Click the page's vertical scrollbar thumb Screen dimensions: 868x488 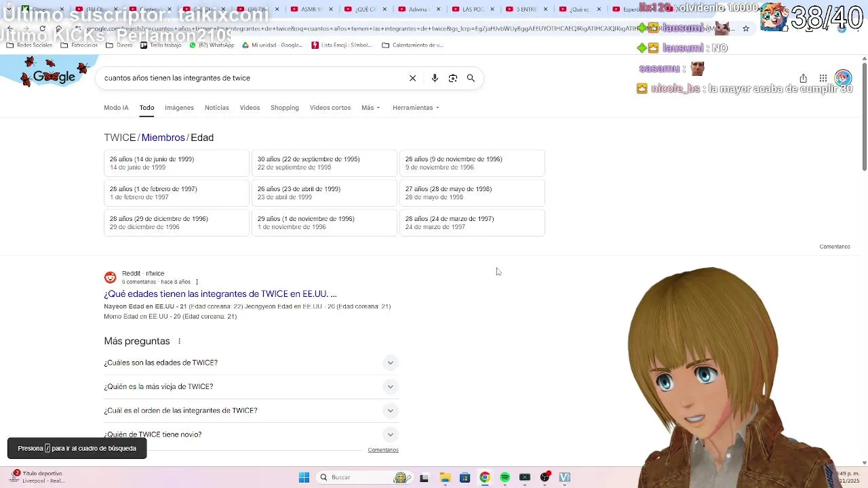[x=864, y=115]
